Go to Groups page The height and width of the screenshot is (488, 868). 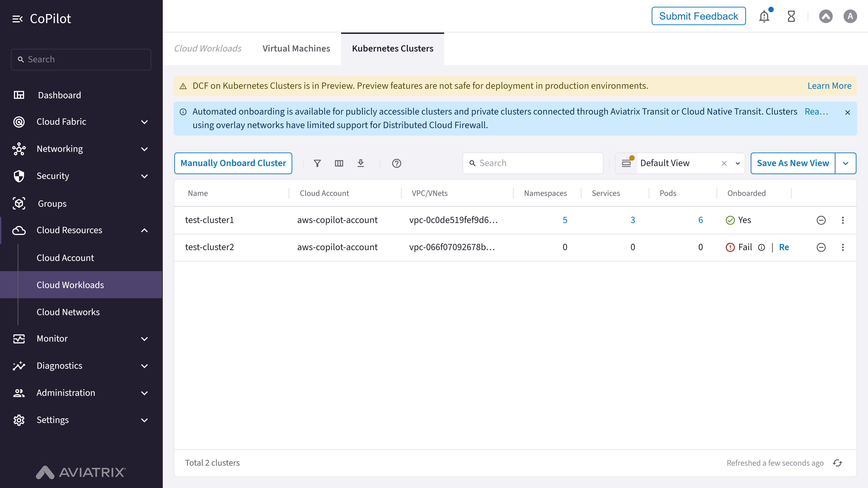click(52, 203)
